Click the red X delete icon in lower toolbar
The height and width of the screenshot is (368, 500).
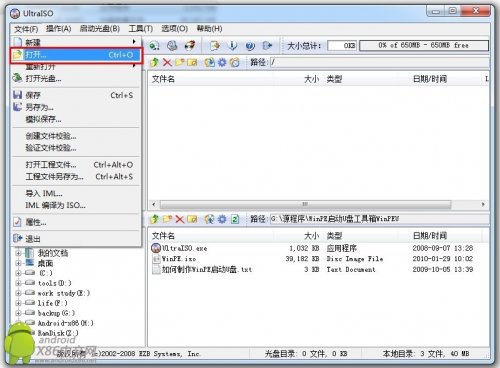click(180, 219)
